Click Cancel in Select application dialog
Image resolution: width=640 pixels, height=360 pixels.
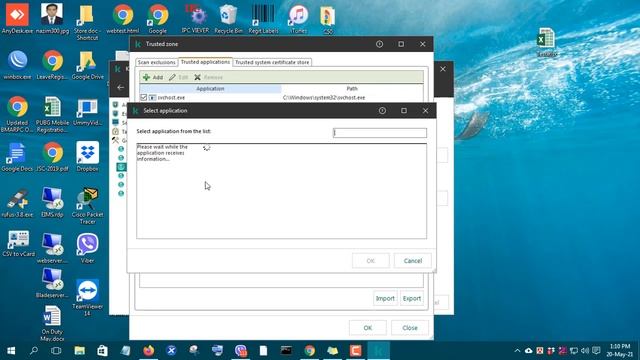coord(413,261)
